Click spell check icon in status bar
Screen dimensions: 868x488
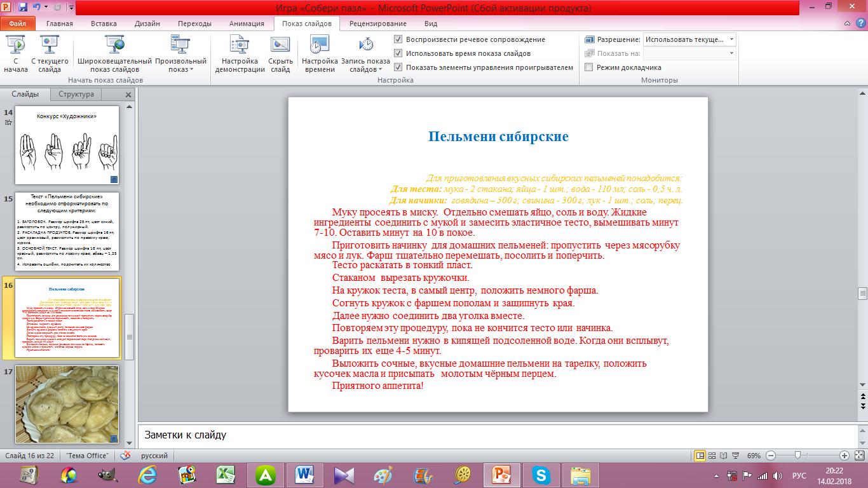tap(125, 456)
